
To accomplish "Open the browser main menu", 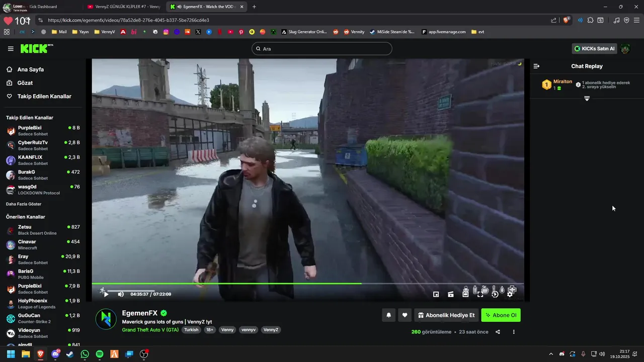I will (x=636, y=20).
